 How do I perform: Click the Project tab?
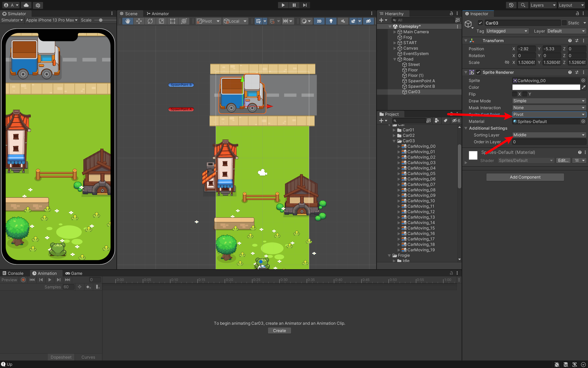point(389,114)
